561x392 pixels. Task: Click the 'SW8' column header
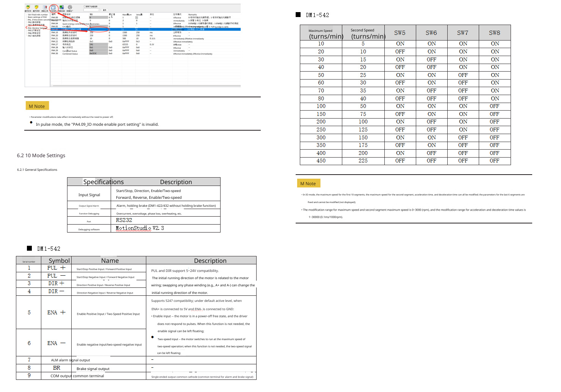[495, 33]
